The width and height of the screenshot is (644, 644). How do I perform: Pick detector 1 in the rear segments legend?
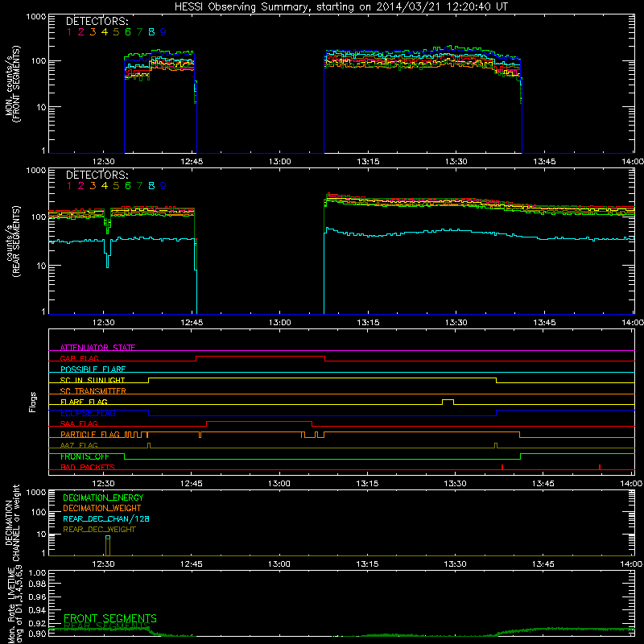click(69, 186)
